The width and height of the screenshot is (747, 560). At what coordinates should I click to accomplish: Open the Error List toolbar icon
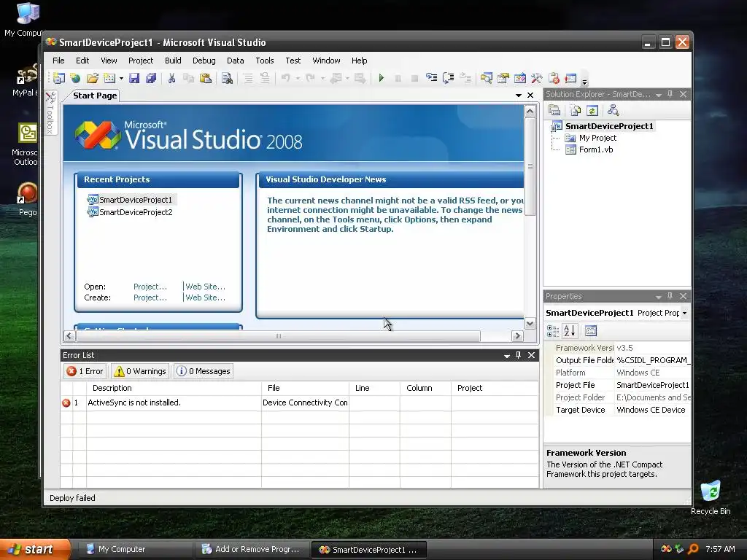click(x=554, y=78)
